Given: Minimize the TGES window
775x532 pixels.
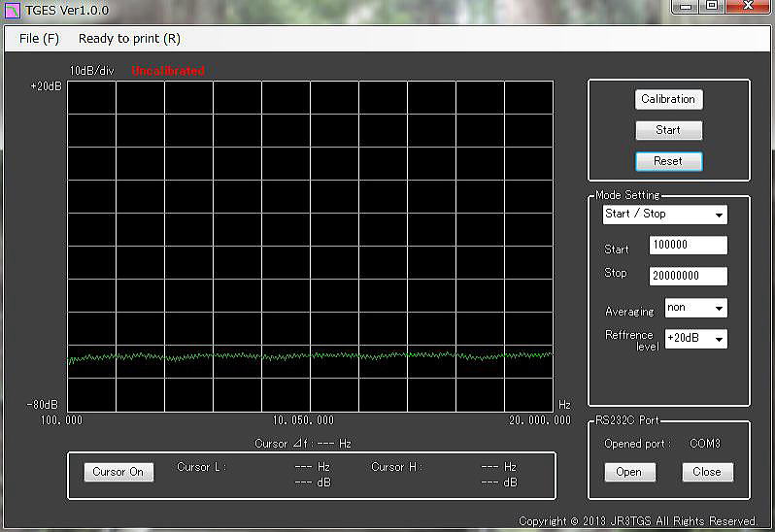Looking at the screenshot, I should (x=686, y=7).
